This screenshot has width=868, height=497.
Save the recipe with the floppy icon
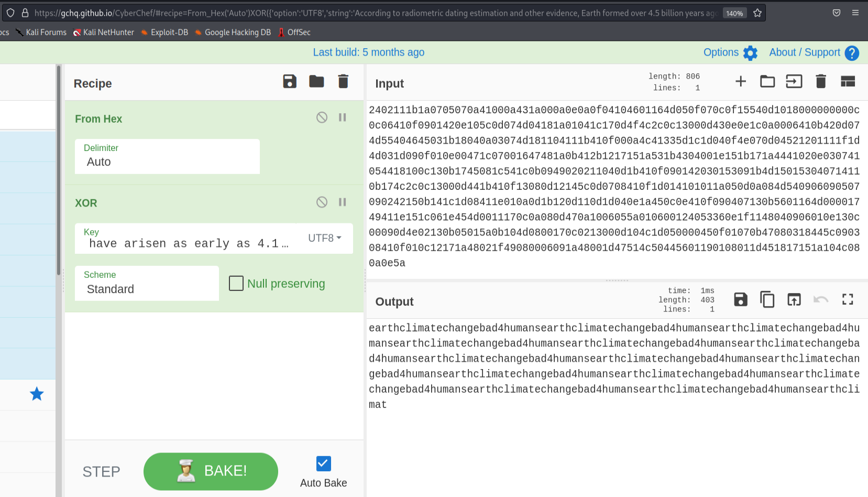290,82
